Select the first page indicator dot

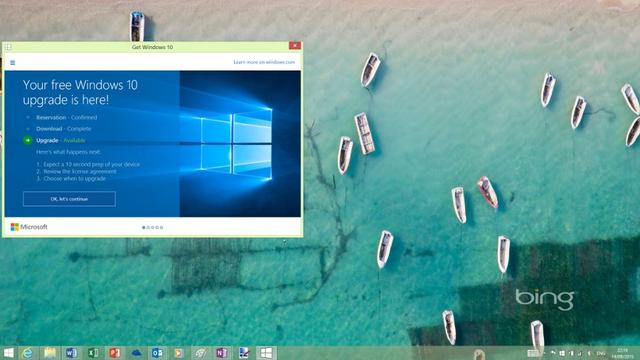pos(143,227)
